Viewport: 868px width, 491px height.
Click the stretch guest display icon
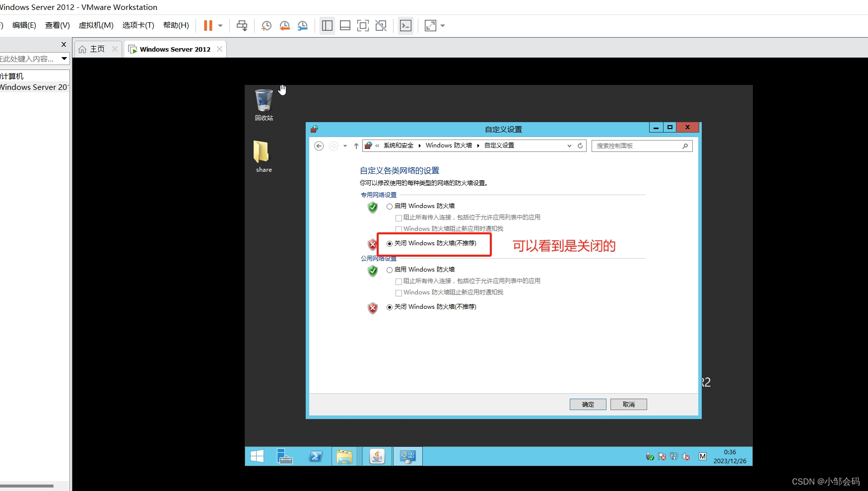pos(430,26)
